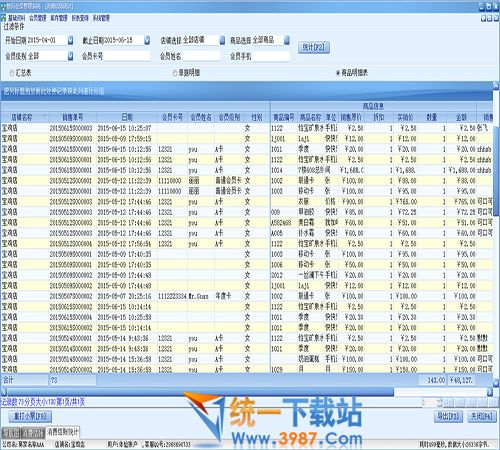Click the 店铺名称 column filter icon

point(45,117)
